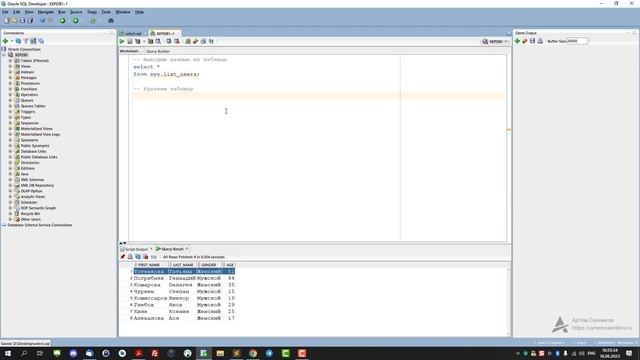This screenshot has height=360, width=640.
Task: Click the 'All Rows Fetched' status text
Action: click(194, 257)
